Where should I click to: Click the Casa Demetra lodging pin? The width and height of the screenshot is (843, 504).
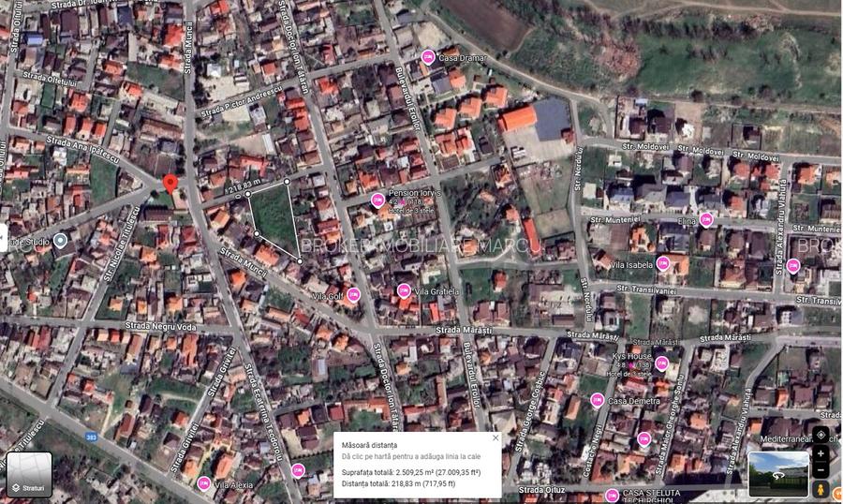click(x=597, y=400)
